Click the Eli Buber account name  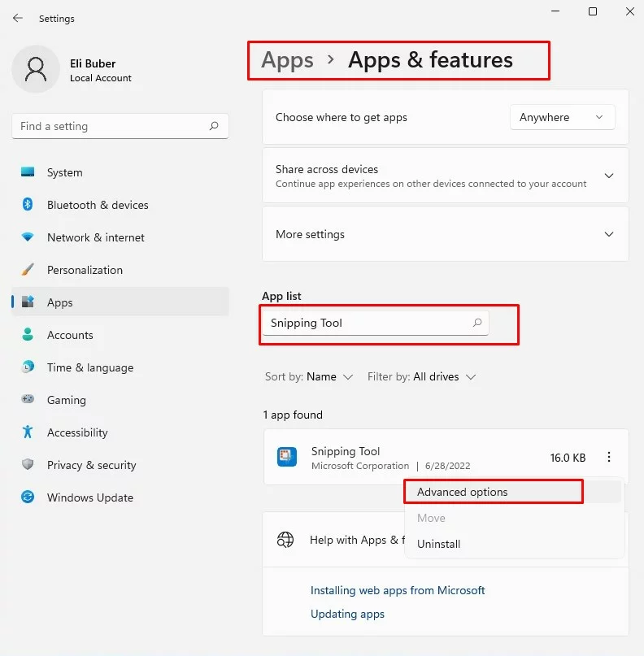tap(93, 63)
